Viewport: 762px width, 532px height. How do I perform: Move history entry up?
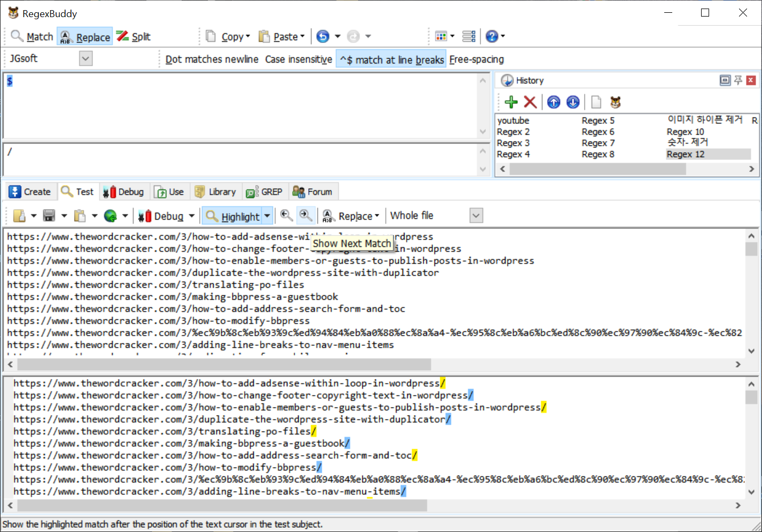pos(554,102)
